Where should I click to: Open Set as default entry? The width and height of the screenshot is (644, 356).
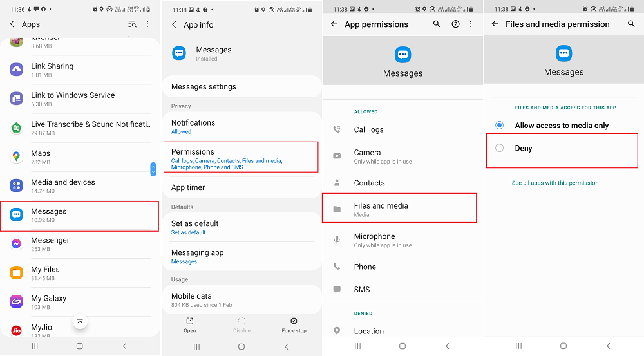(x=241, y=227)
